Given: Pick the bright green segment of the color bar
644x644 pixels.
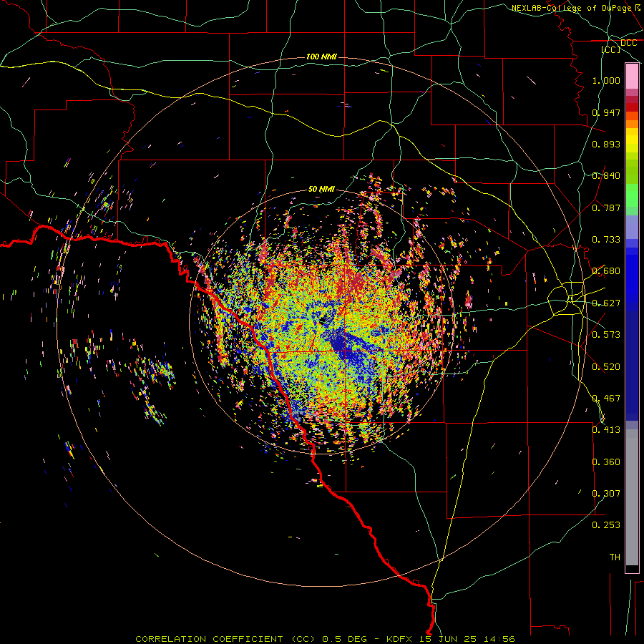Looking at the screenshot, I should (x=632, y=195).
